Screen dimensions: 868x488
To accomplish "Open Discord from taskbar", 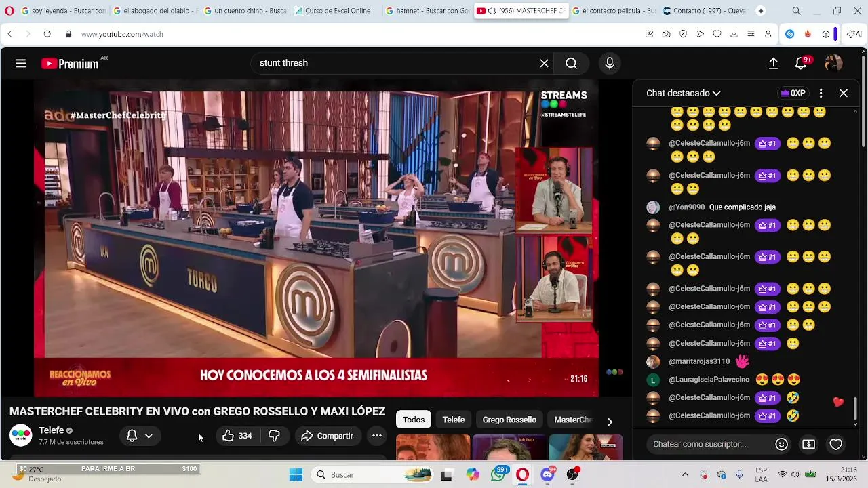I will click(547, 475).
